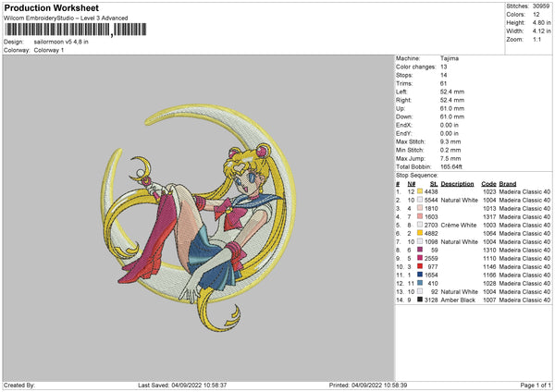
Task: Click the 'Color changes:' label
Action: tap(415, 67)
